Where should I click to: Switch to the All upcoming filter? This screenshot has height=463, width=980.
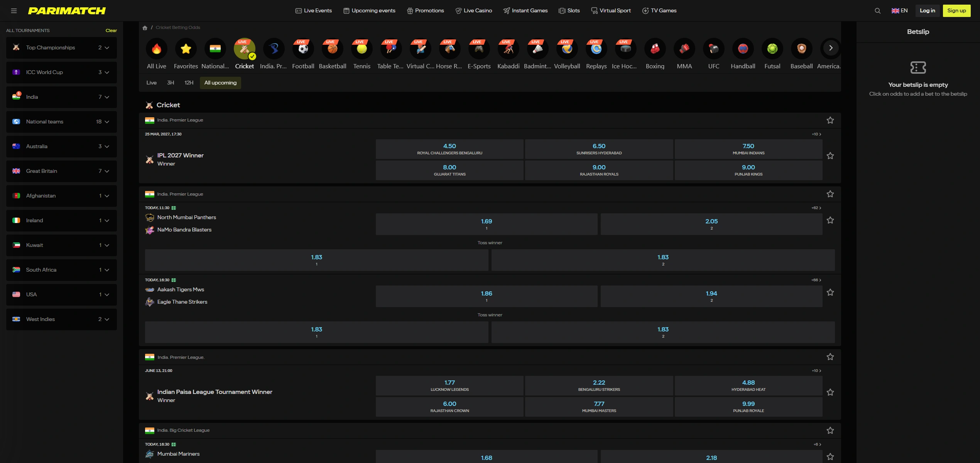(220, 83)
